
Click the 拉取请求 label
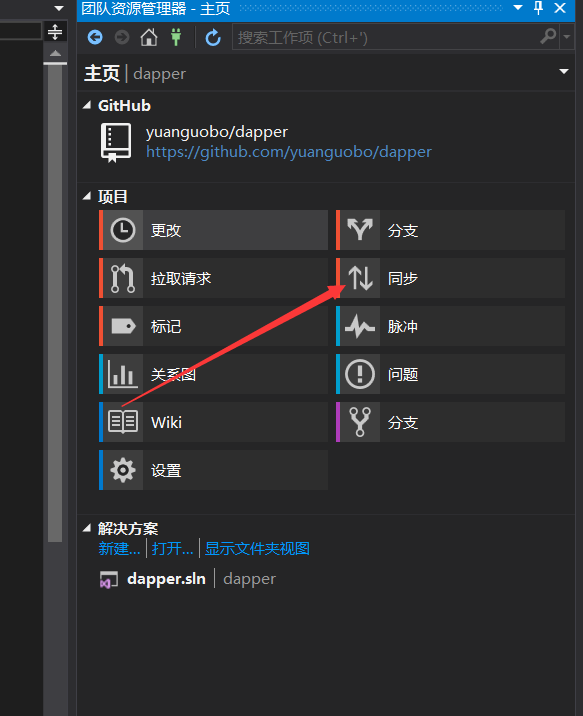[181, 279]
